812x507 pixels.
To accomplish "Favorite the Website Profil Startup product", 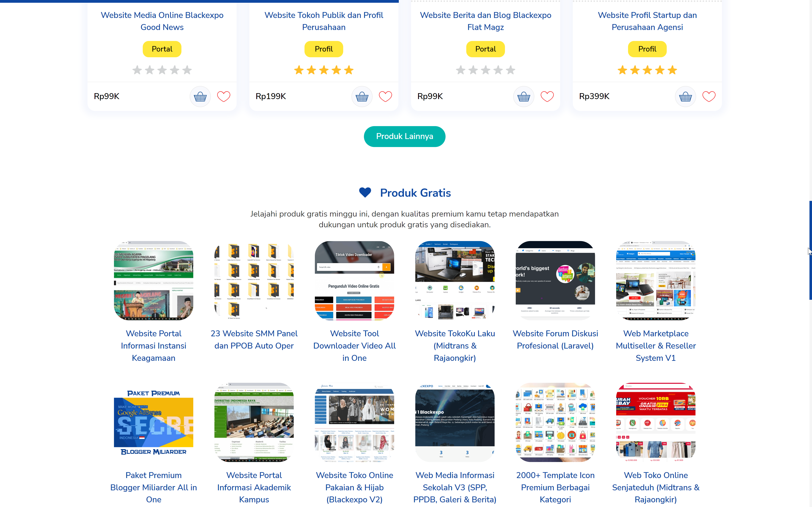I will pyautogui.click(x=709, y=97).
